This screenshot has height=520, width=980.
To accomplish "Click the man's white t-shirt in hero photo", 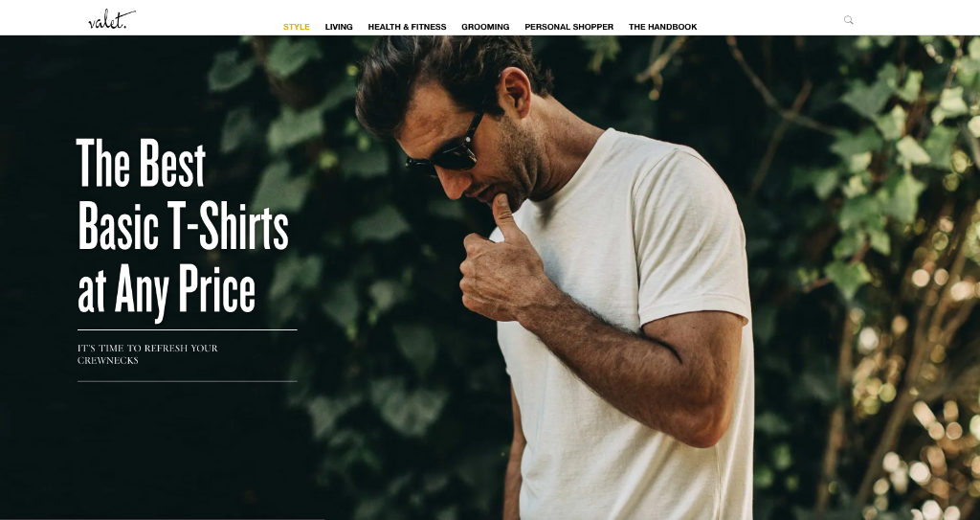I will (632, 326).
